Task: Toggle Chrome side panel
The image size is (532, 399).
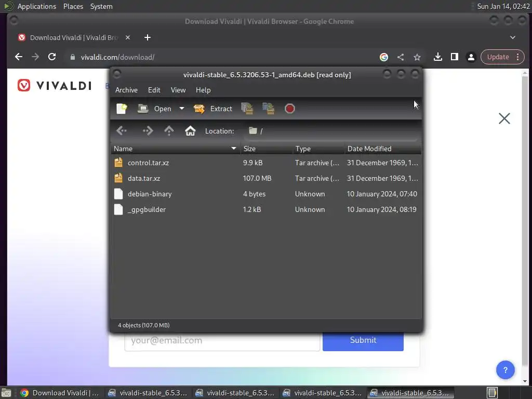Action: click(454, 57)
